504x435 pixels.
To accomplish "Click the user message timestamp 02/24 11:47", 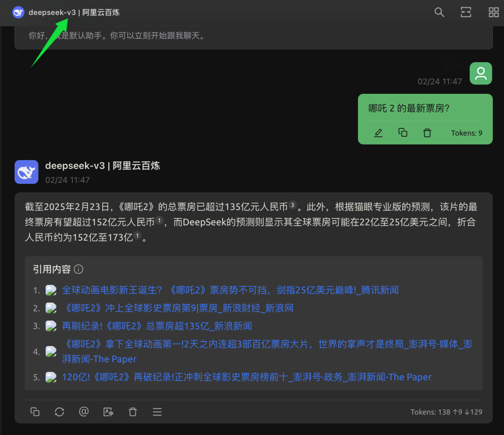I will click(440, 82).
